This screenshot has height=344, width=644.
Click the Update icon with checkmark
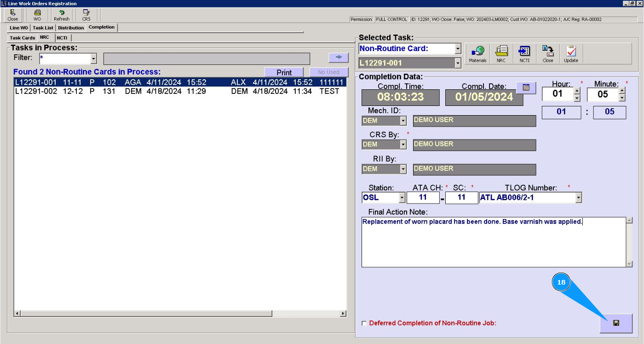(571, 54)
